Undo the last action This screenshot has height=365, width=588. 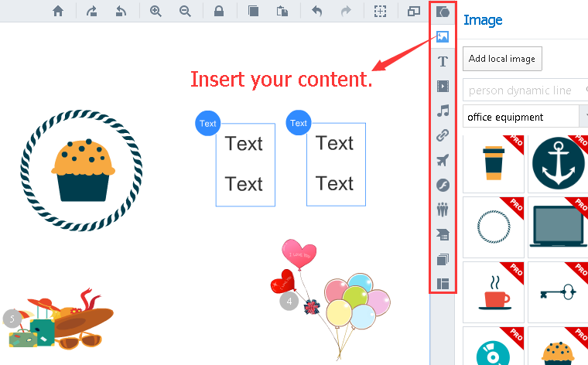point(317,12)
